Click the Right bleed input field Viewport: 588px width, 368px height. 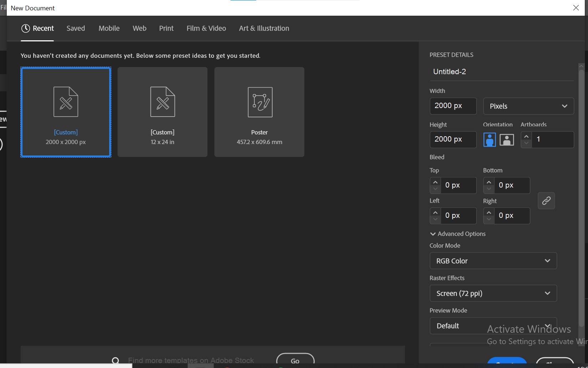click(512, 216)
